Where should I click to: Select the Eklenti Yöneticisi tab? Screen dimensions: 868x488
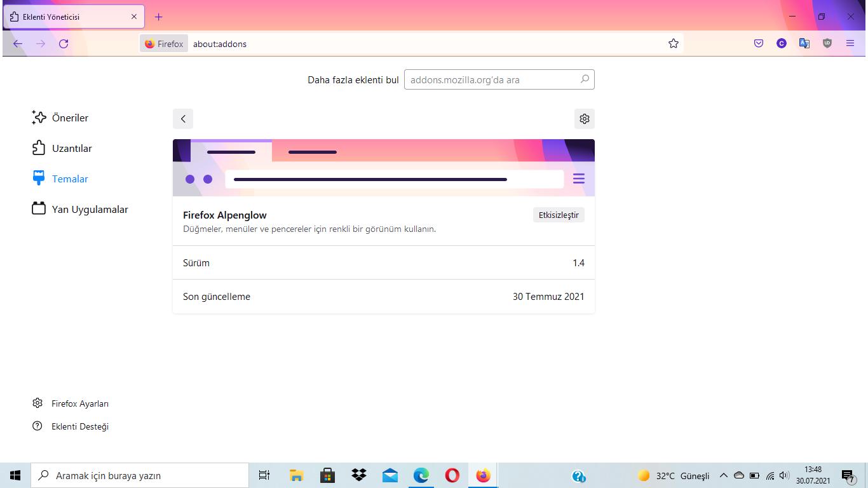tap(74, 17)
